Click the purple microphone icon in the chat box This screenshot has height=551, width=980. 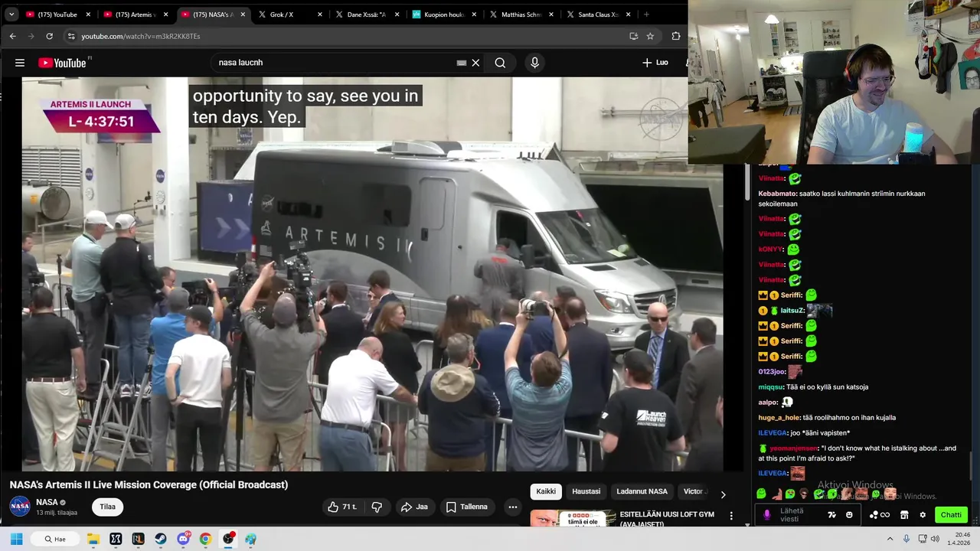[x=767, y=515]
